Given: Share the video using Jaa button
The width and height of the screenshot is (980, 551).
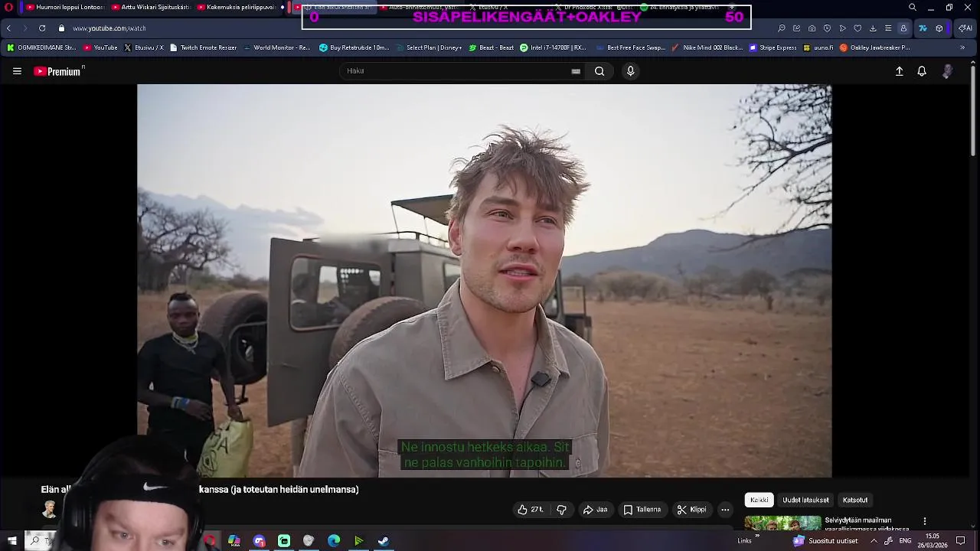Looking at the screenshot, I should coord(595,510).
